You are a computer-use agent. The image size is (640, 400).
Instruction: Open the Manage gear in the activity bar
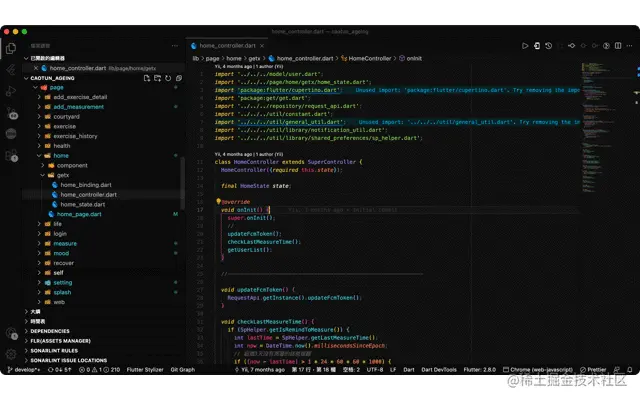(x=11, y=353)
